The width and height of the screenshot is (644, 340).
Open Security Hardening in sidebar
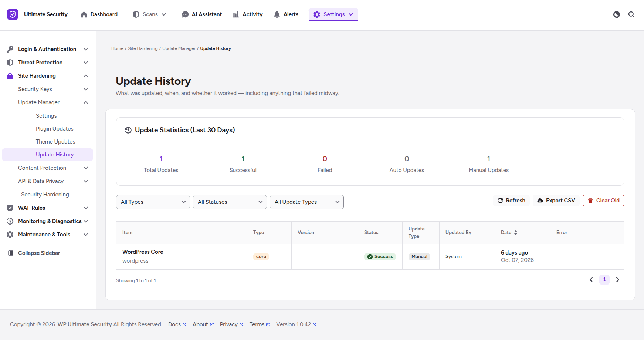(x=45, y=195)
